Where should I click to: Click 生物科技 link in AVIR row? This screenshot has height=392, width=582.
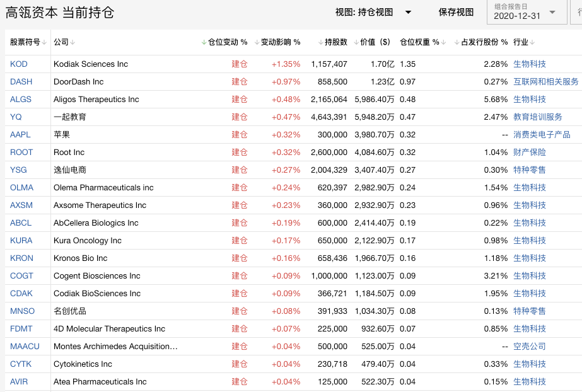pyautogui.click(x=530, y=382)
